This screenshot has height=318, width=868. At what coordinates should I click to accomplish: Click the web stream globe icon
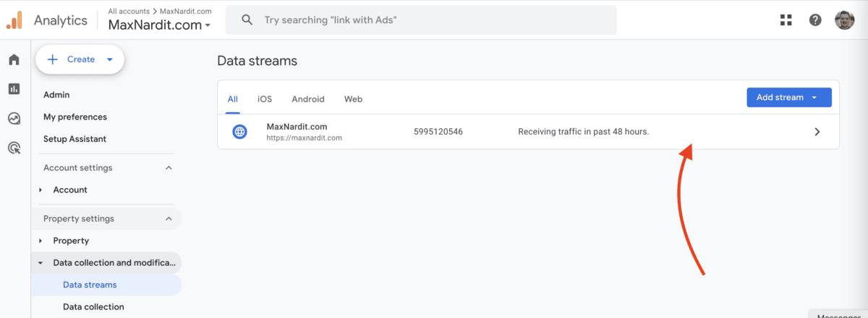(x=239, y=132)
